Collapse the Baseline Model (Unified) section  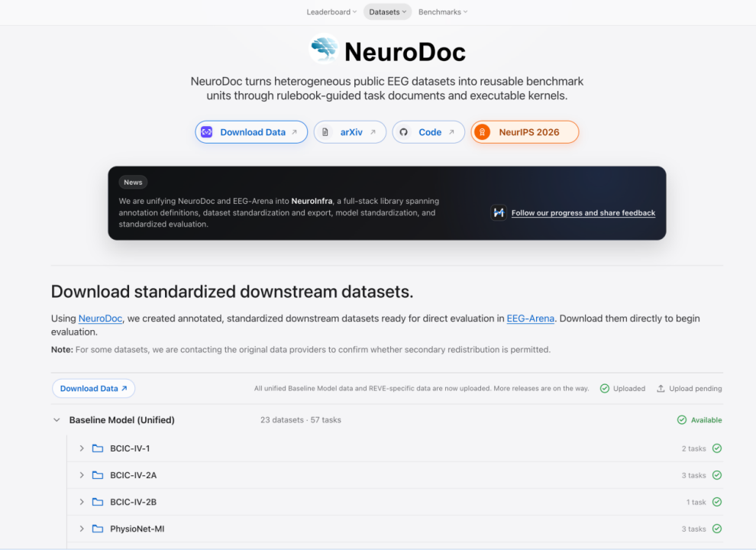pyautogui.click(x=57, y=419)
